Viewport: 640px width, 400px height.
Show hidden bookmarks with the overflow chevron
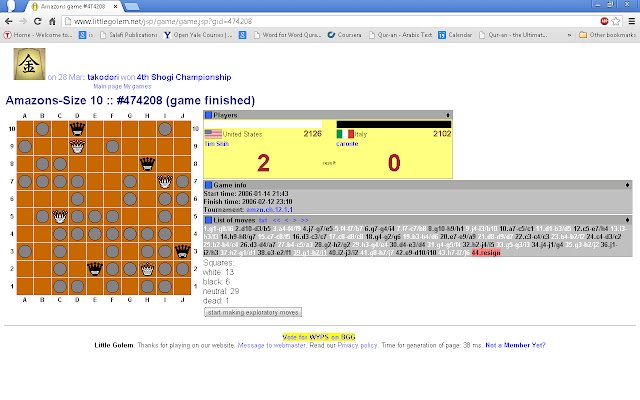pos(569,35)
